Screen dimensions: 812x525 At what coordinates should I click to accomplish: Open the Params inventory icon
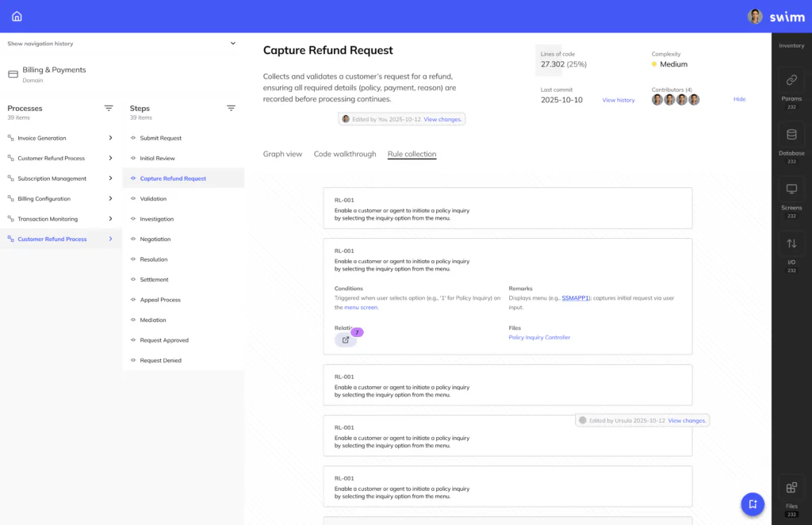[x=791, y=80]
